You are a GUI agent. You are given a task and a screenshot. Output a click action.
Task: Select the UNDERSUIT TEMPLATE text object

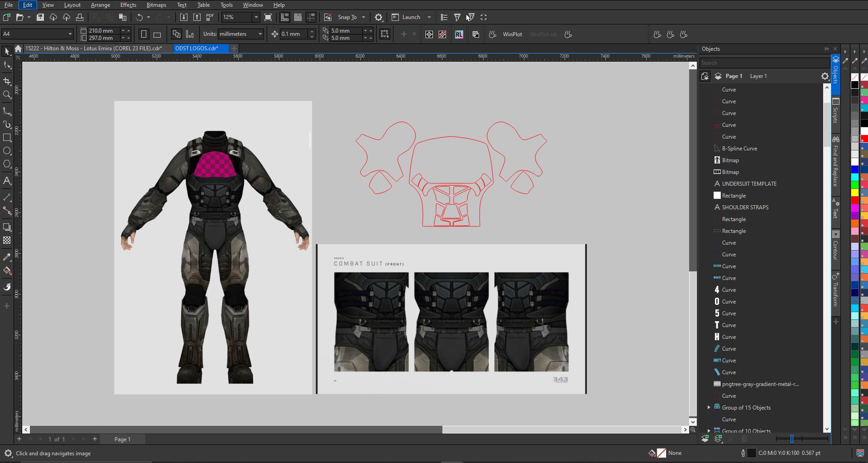pos(749,183)
